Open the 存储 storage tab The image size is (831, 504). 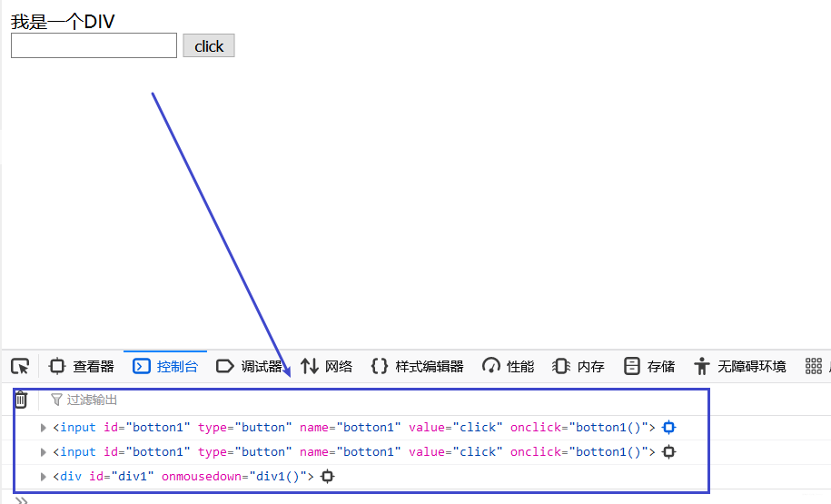coord(649,366)
